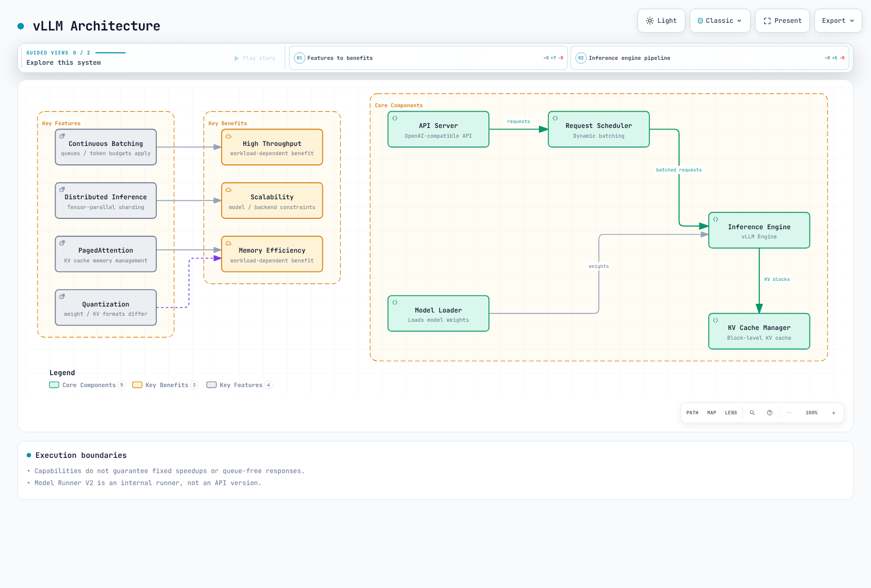Click the 'requests' edge label
The width and height of the screenshot is (871, 588).
pos(518,121)
